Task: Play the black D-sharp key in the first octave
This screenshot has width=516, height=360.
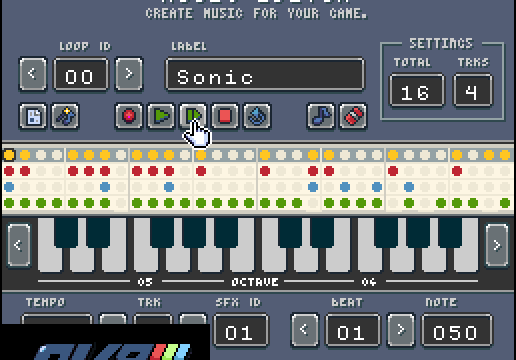Action: 98,233
